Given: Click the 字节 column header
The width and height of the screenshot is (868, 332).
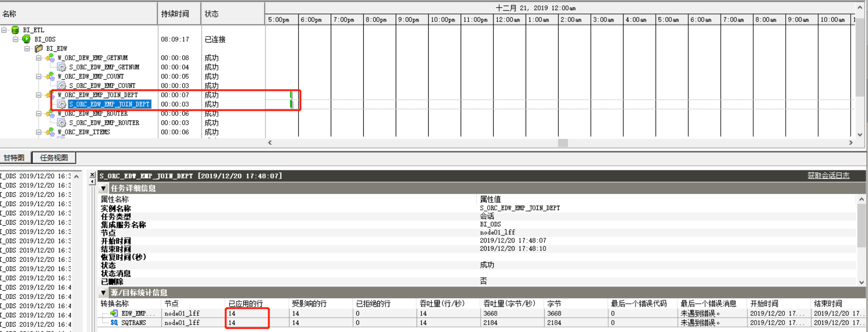Looking at the screenshot, I should click(x=575, y=304).
